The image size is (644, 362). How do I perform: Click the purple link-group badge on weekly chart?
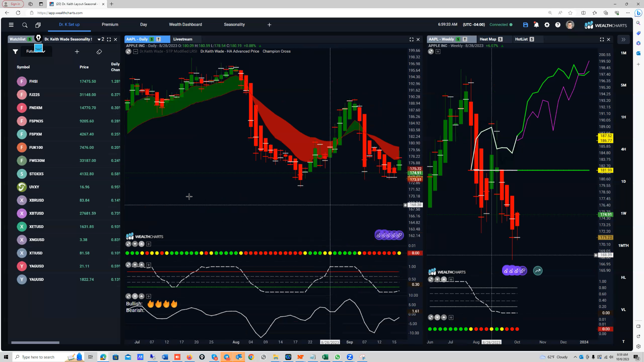pyautogui.click(x=515, y=270)
